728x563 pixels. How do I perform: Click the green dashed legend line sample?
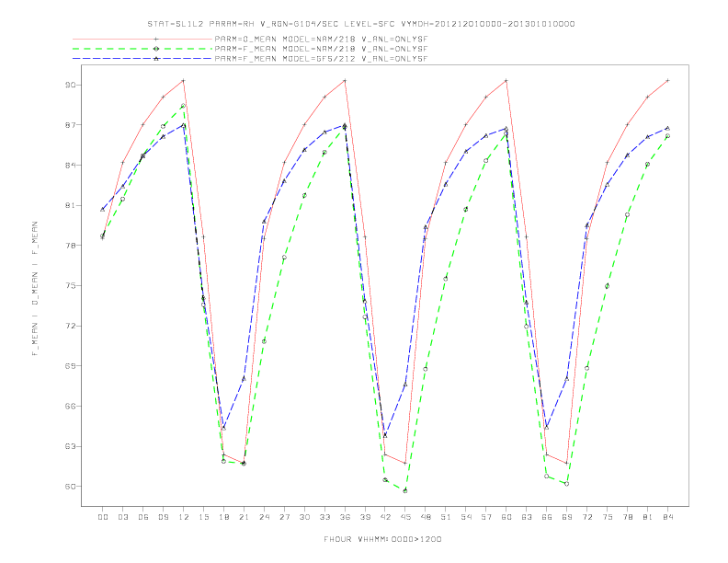[142, 49]
